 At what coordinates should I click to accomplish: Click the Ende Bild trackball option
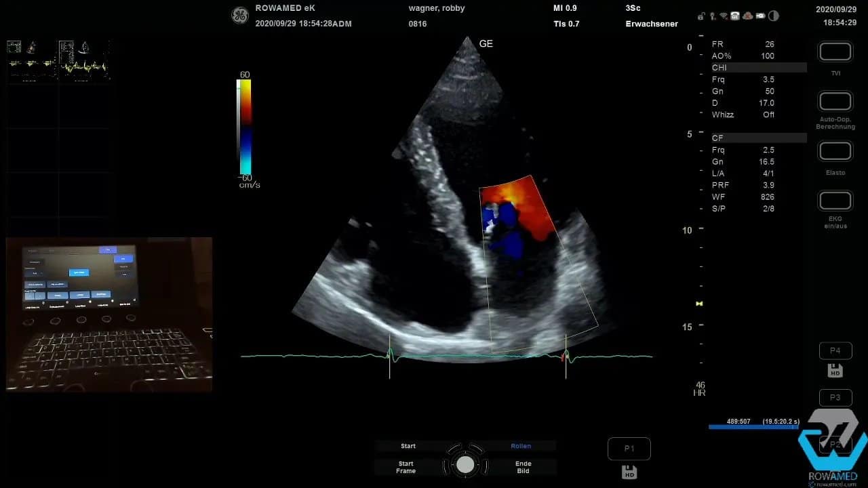(x=523, y=467)
